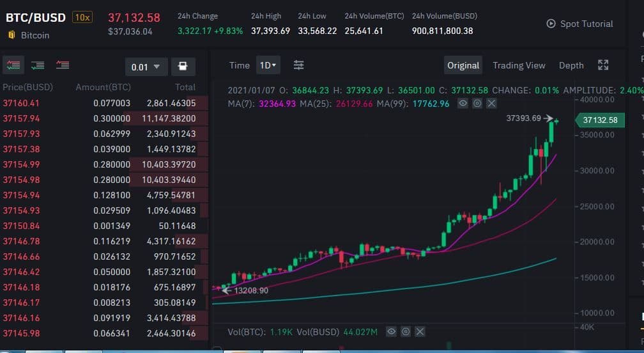This screenshot has width=644, height=353.
Task: Show sell orders only in order book
Action: point(63,65)
